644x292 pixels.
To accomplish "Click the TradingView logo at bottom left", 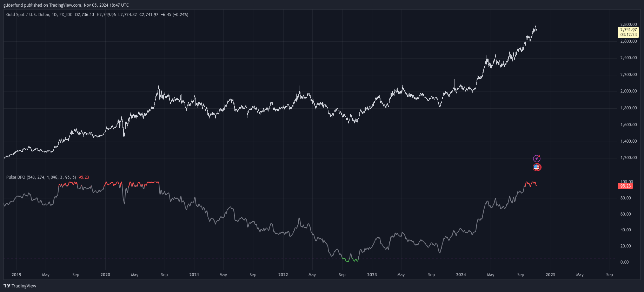I will point(20,286).
